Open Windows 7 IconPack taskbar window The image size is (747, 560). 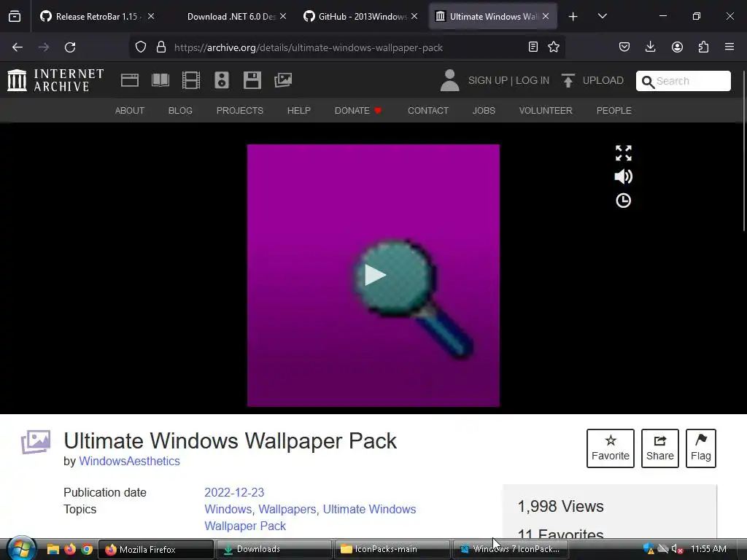point(510,549)
